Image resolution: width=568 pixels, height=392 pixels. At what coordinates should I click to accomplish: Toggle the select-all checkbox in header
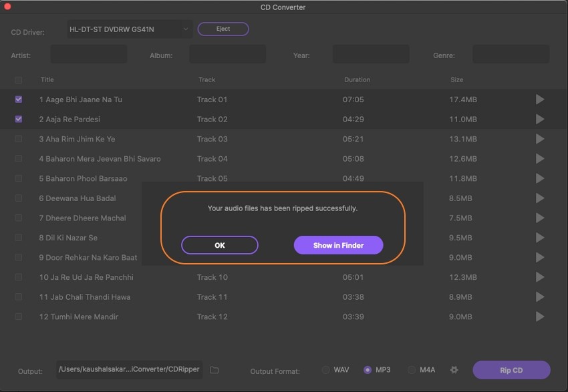(x=19, y=79)
